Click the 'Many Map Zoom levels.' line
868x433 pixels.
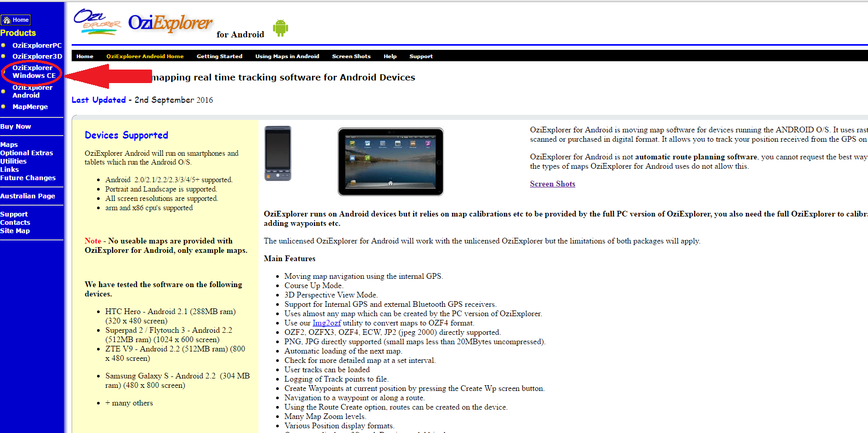click(x=325, y=416)
